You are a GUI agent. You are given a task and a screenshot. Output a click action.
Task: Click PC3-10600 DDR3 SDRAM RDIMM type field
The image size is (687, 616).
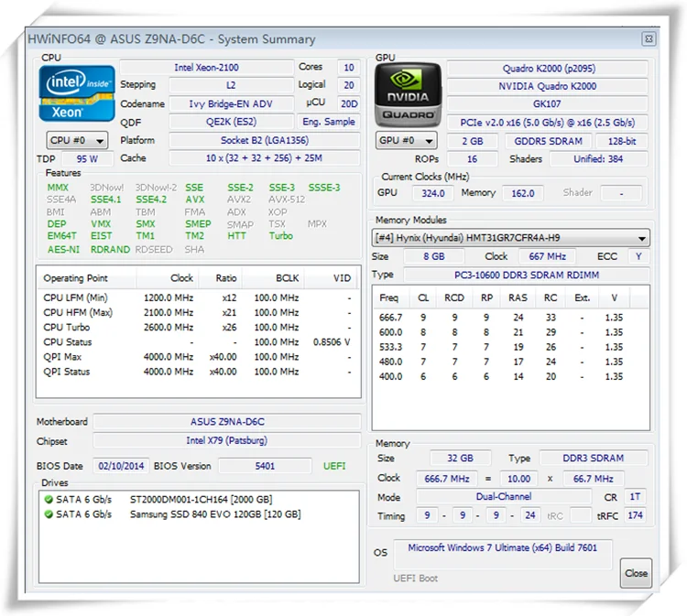(x=526, y=275)
